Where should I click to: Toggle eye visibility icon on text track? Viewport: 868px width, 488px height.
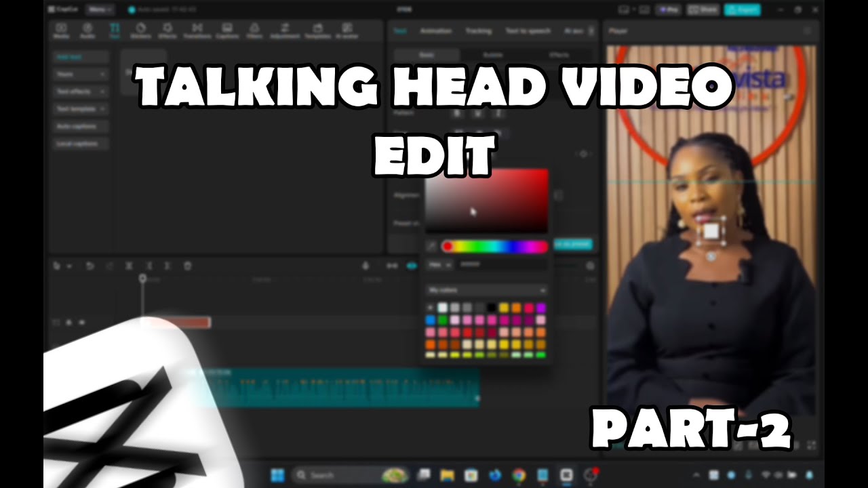point(81,323)
